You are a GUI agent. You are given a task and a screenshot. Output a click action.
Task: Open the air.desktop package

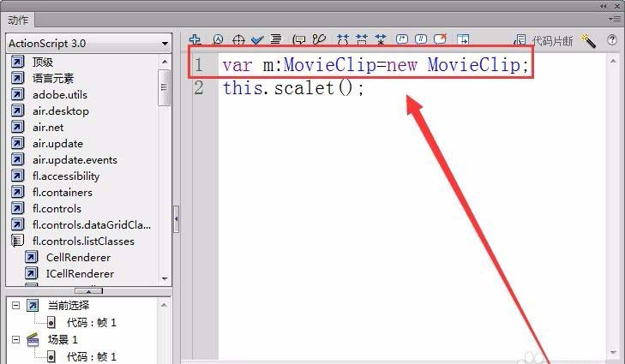point(61,111)
